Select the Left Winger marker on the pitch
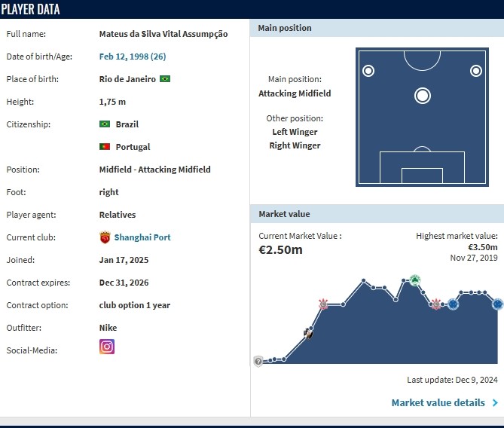The height and width of the screenshot is (428, 504). tap(368, 71)
